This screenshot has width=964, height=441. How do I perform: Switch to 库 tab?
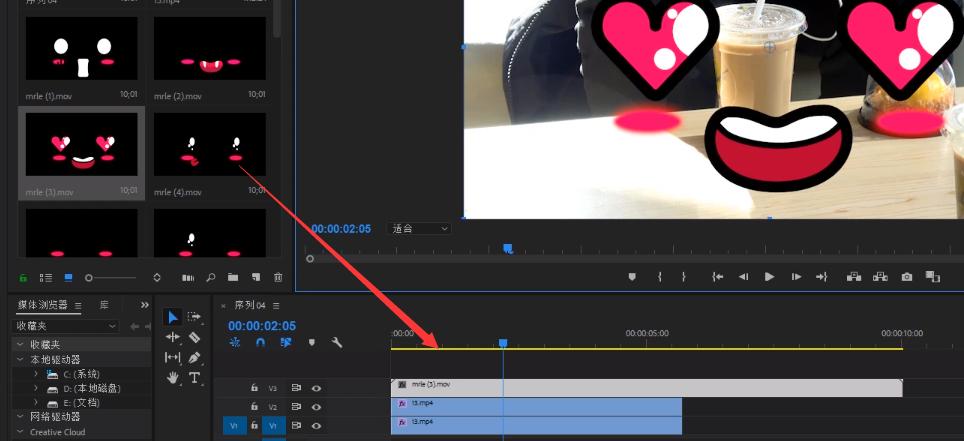tap(105, 305)
